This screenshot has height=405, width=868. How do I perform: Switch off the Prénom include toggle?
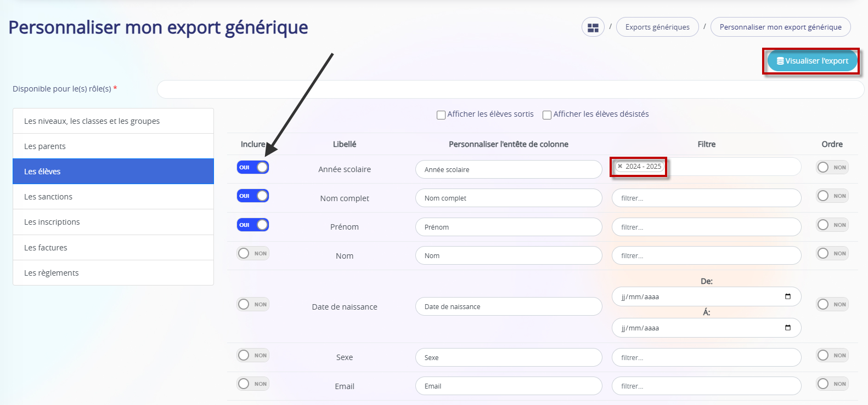click(253, 225)
